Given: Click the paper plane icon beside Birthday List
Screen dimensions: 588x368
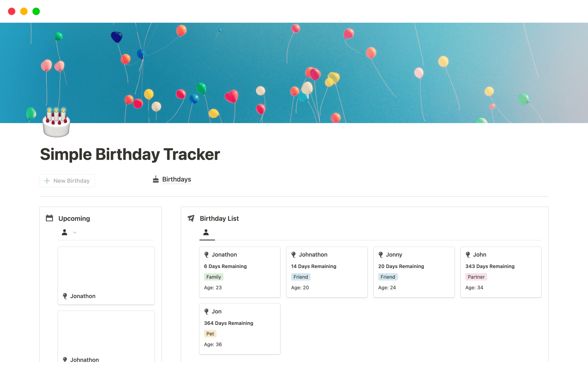Looking at the screenshot, I should tap(191, 218).
